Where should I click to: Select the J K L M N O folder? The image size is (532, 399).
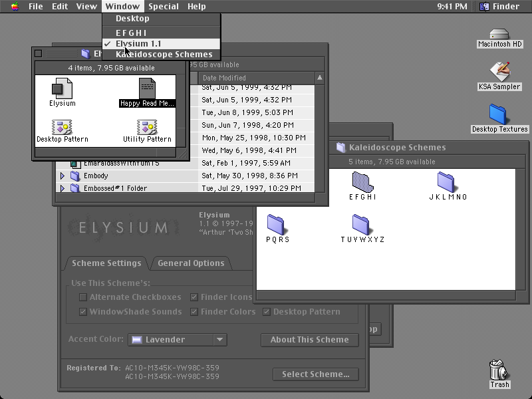click(446, 182)
